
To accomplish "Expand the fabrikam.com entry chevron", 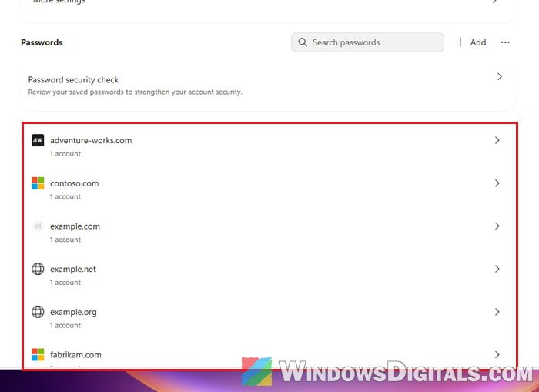I will [497, 354].
